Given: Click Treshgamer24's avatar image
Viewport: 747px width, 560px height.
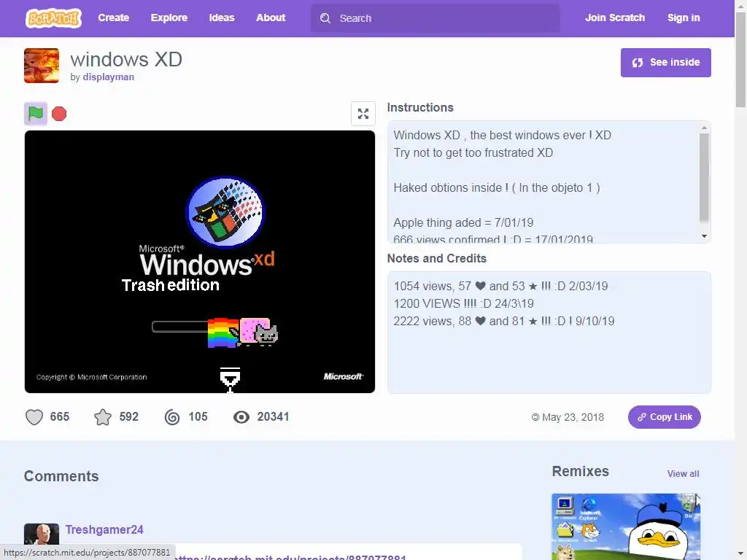Looking at the screenshot, I should click(x=42, y=536).
